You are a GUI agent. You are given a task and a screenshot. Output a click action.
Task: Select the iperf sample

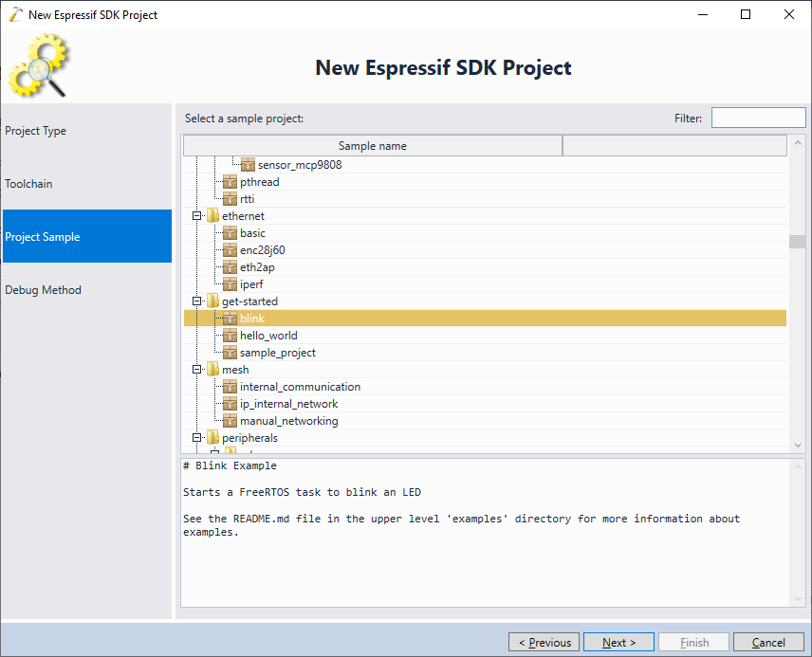[251, 284]
